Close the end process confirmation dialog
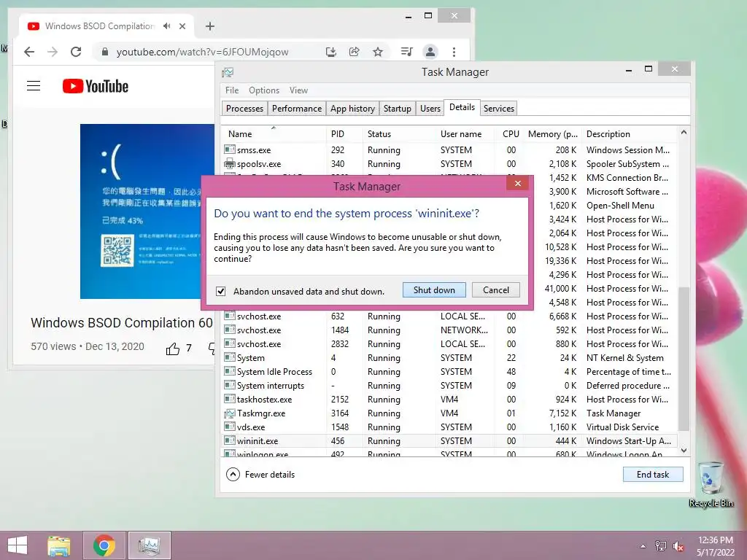Viewport: 747px width, 560px height. point(518,183)
